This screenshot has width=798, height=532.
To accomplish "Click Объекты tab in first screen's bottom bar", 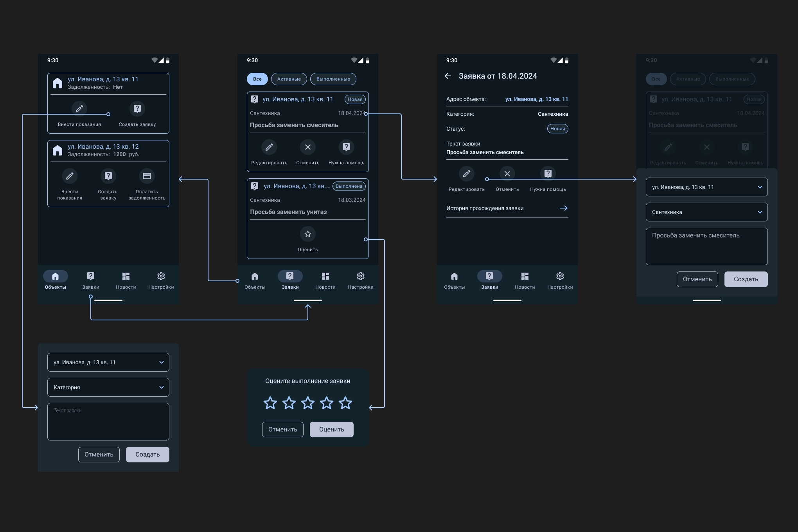I will click(56, 280).
